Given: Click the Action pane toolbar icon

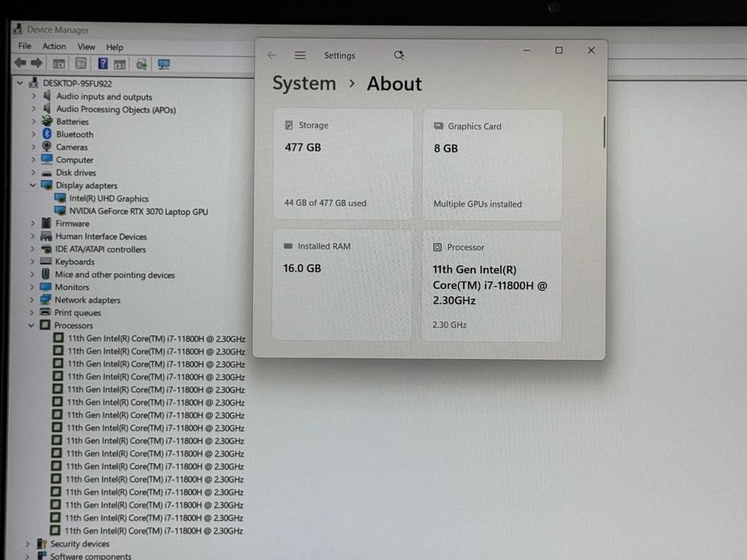Looking at the screenshot, I should (119, 64).
